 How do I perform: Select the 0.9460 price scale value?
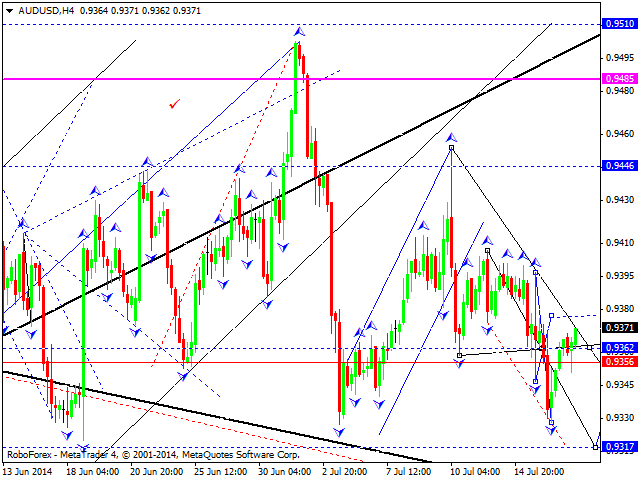[620, 134]
